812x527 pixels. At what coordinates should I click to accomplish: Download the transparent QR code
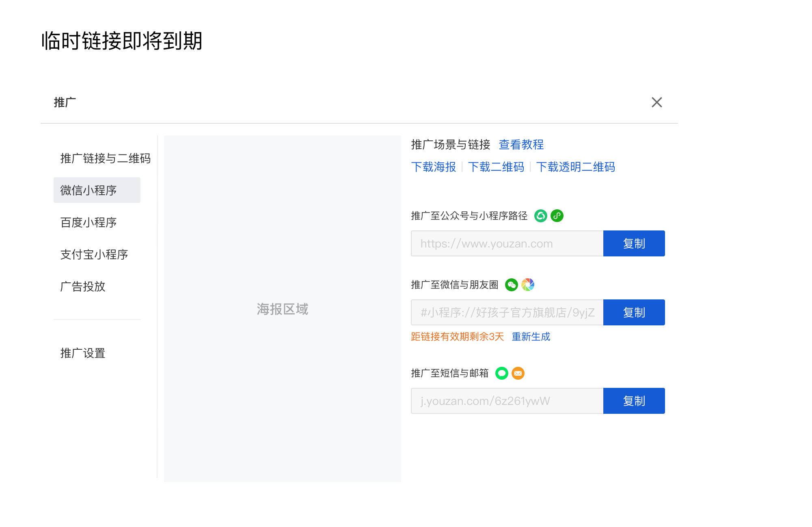[x=576, y=167]
